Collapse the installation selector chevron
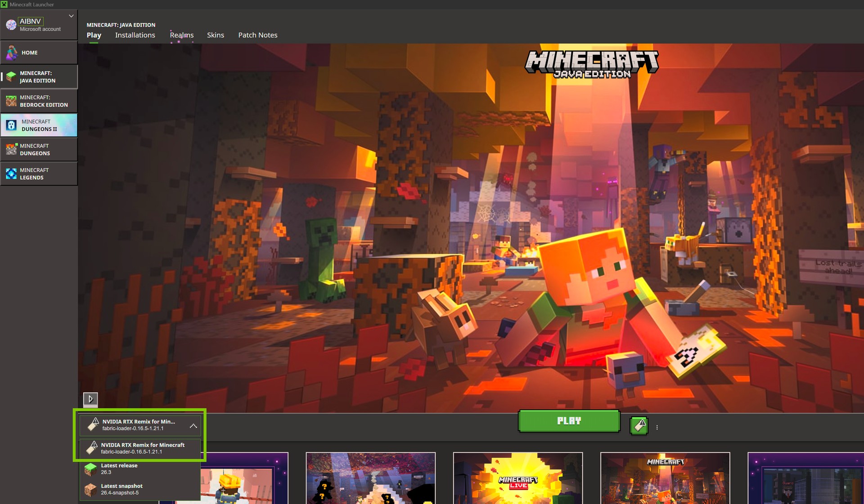 coord(193,426)
